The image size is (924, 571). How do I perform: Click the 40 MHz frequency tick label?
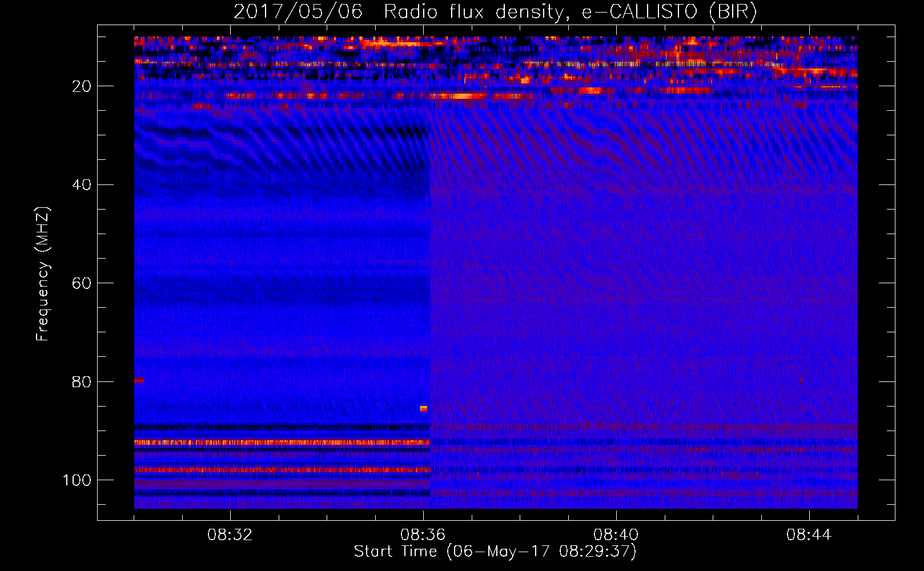(82, 184)
